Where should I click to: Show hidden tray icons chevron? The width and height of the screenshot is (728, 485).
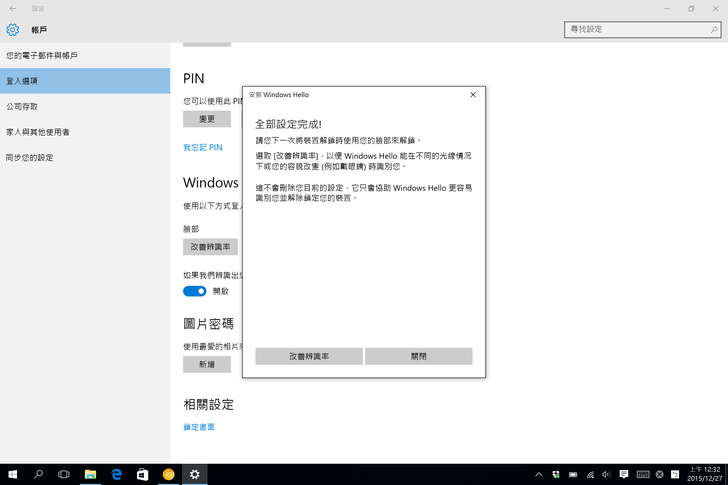(539, 474)
